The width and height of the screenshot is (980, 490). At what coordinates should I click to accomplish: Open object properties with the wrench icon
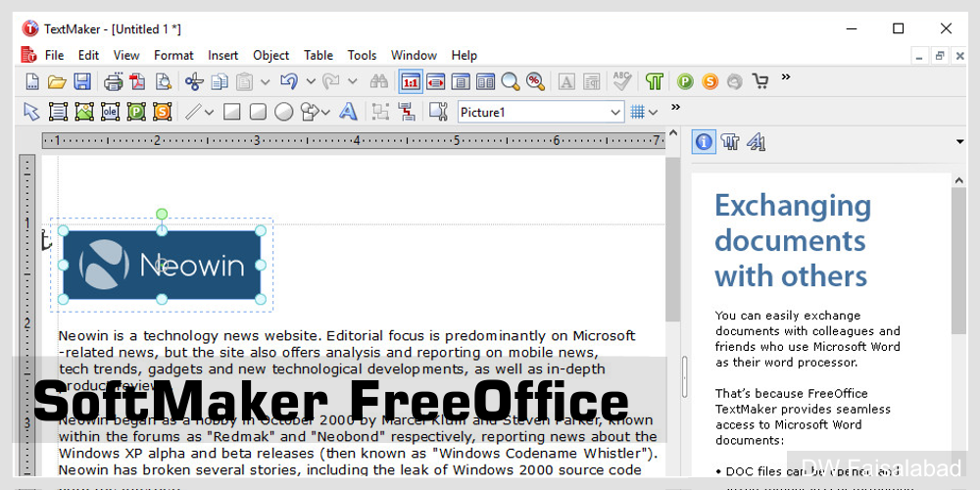pos(439,112)
